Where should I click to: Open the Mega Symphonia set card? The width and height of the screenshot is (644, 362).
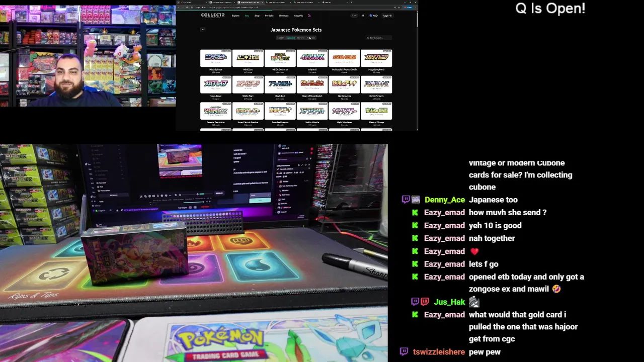point(376,61)
